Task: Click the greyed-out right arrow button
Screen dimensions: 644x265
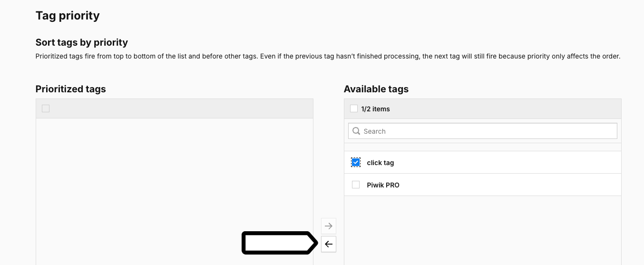Action: [329, 226]
